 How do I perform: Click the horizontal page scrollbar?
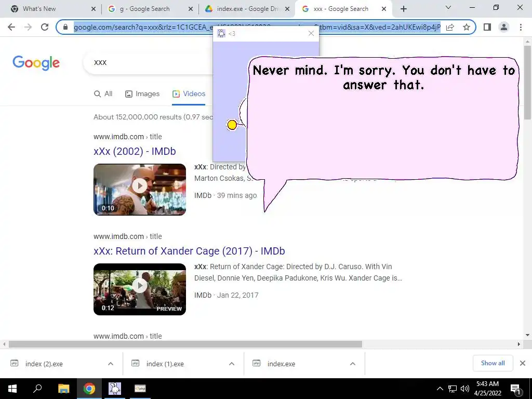(185, 344)
